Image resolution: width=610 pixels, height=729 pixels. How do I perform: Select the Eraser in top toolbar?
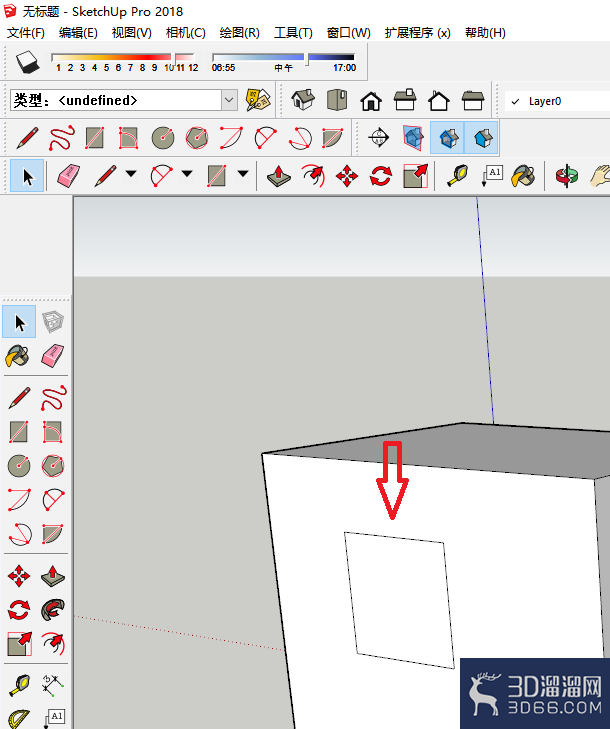[68, 176]
